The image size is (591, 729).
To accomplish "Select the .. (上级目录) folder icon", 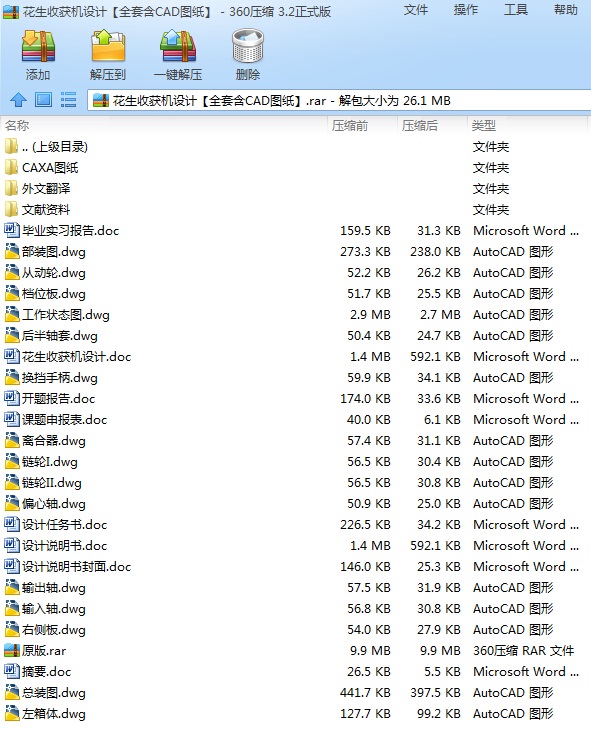I will click(x=11, y=146).
